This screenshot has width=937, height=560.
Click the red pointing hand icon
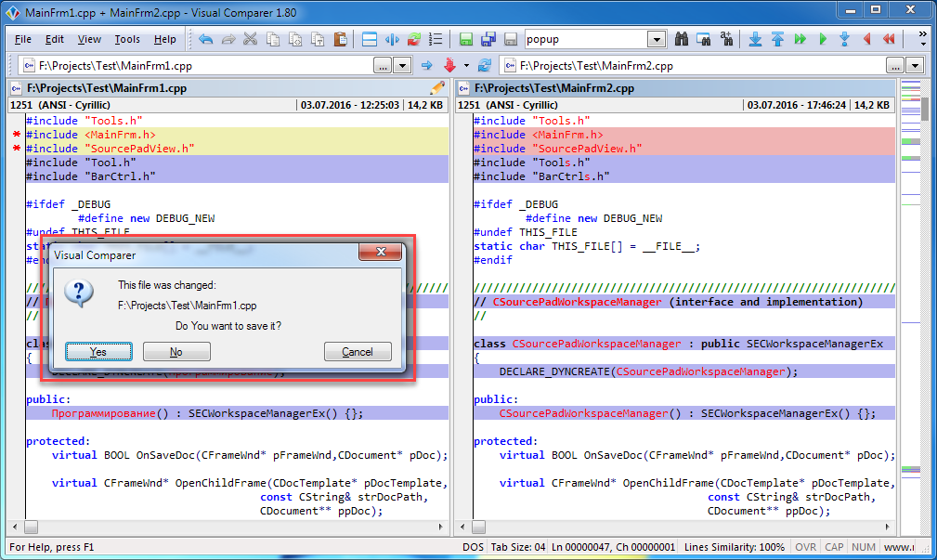[x=450, y=66]
